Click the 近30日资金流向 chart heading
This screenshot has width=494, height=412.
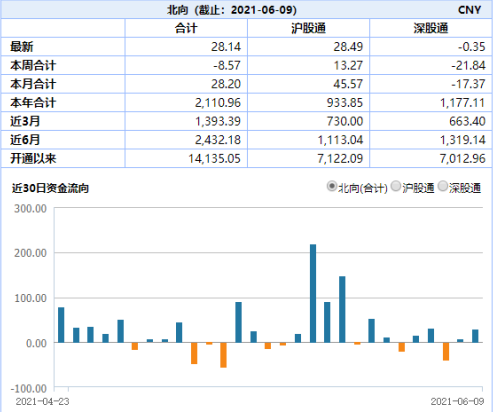tap(50, 188)
